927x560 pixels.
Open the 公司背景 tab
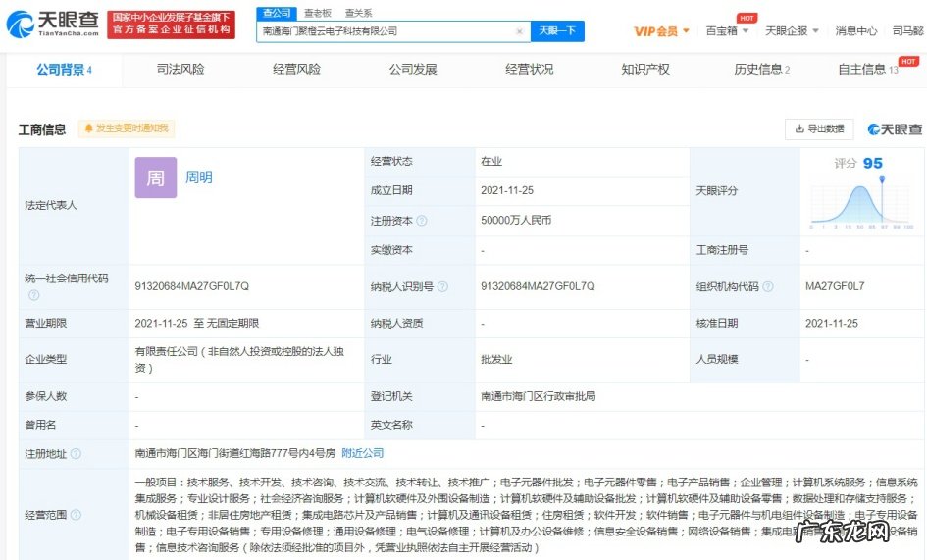point(64,70)
